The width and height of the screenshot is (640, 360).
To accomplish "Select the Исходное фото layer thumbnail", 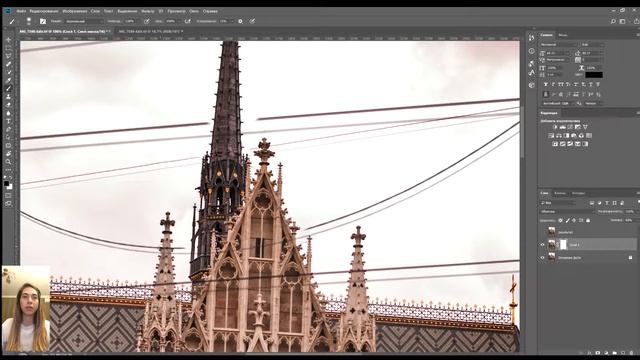I will [x=552, y=257].
